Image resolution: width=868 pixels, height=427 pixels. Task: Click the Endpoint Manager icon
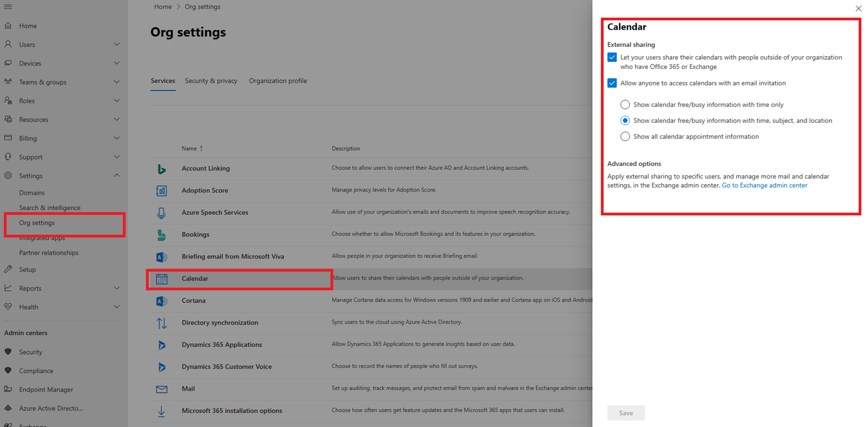click(x=8, y=389)
